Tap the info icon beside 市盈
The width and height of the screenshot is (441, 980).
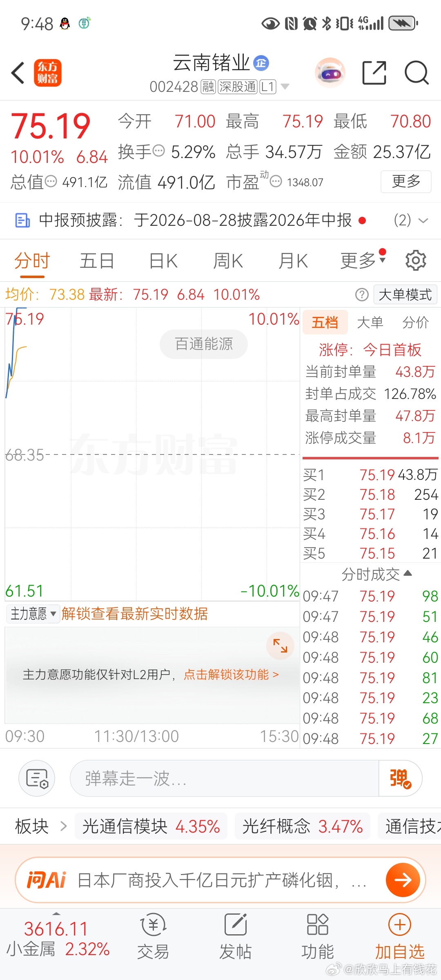[x=276, y=181]
